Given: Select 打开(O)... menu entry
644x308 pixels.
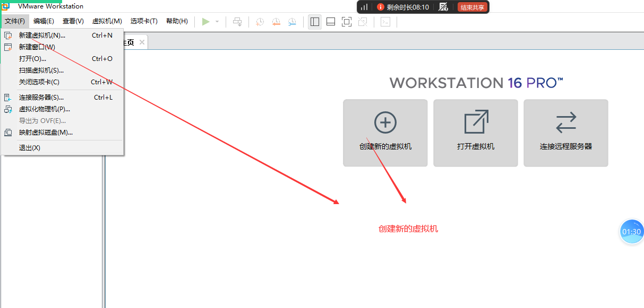Looking at the screenshot, I should (x=62, y=59).
